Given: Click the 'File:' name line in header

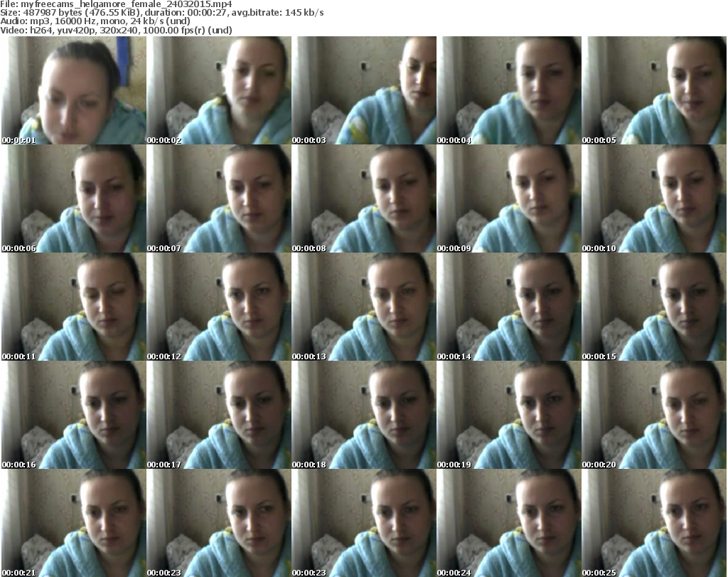Looking at the screenshot, I should pyautogui.click(x=116, y=4).
